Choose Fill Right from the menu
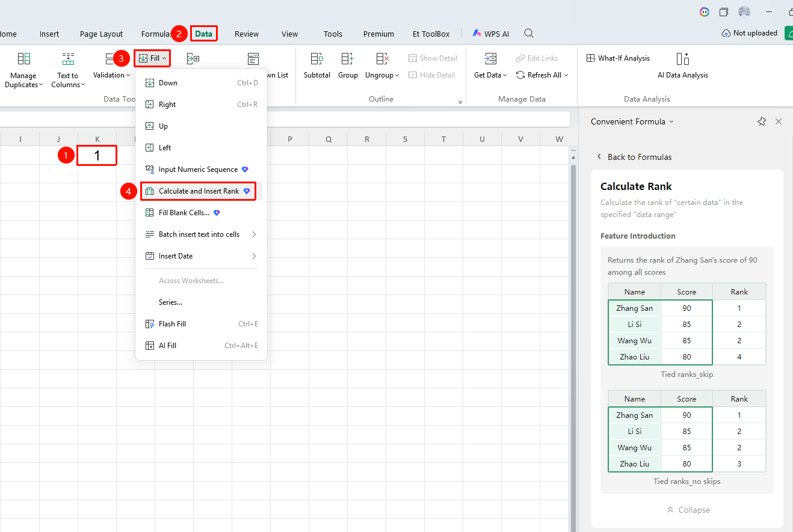The height and width of the screenshot is (532, 793). point(202,105)
